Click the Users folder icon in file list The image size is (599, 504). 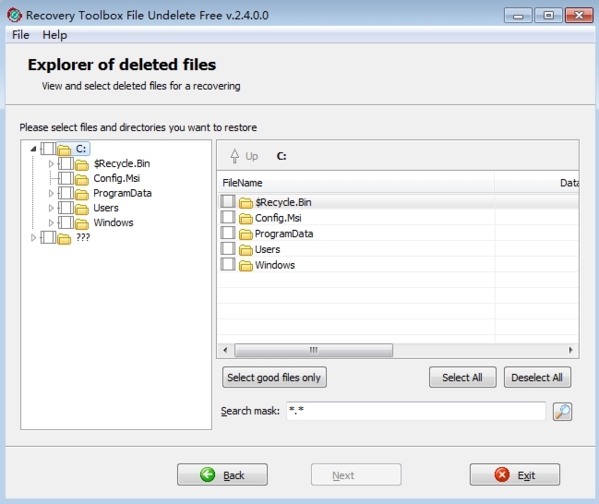[246, 250]
